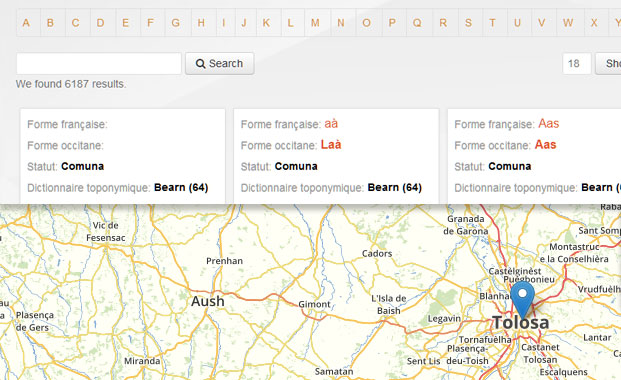Click 'Miranda' label on the map
The height and width of the screenshot is (380, 621).
point(142,361)
